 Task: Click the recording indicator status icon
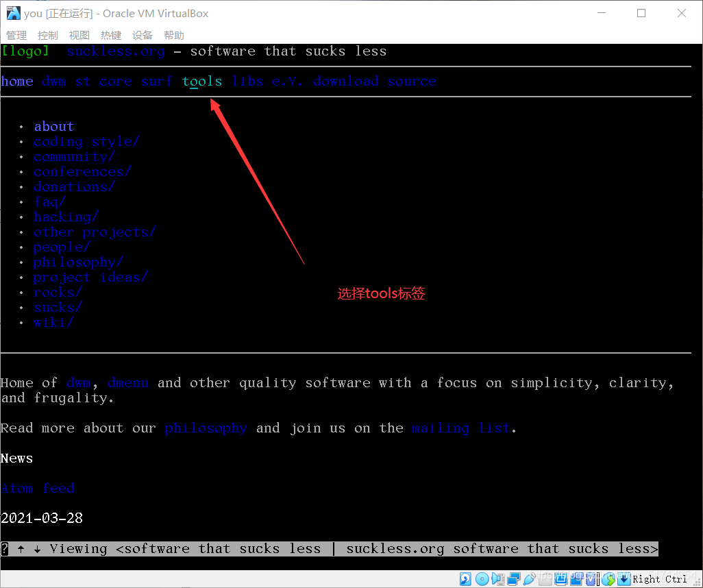click(576, 579)
